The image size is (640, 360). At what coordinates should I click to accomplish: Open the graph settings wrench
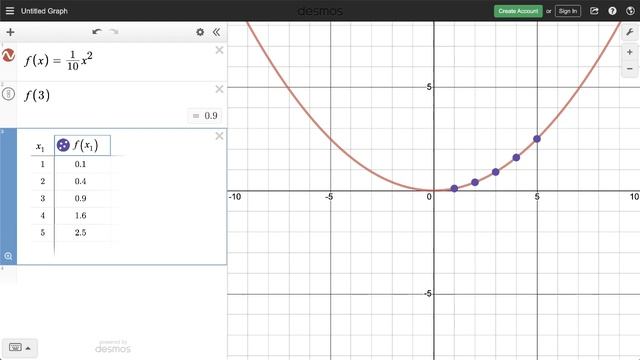pyautogui.click(x=630, y=32)
